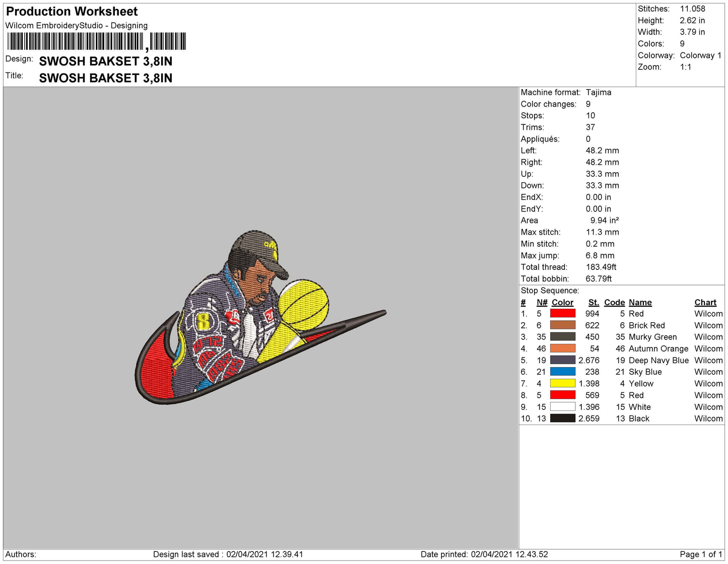Click the Total thread value '183.49ft'

click(x=601, y=267)
